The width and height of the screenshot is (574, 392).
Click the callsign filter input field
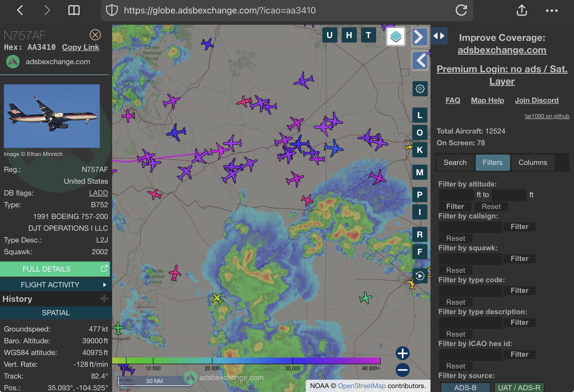[x=470, y=227]
